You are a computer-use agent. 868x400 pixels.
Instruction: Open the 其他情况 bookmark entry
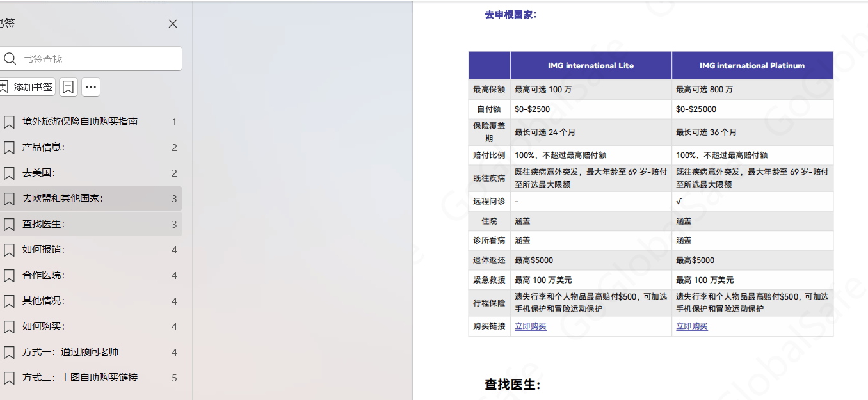click(44, 301)
